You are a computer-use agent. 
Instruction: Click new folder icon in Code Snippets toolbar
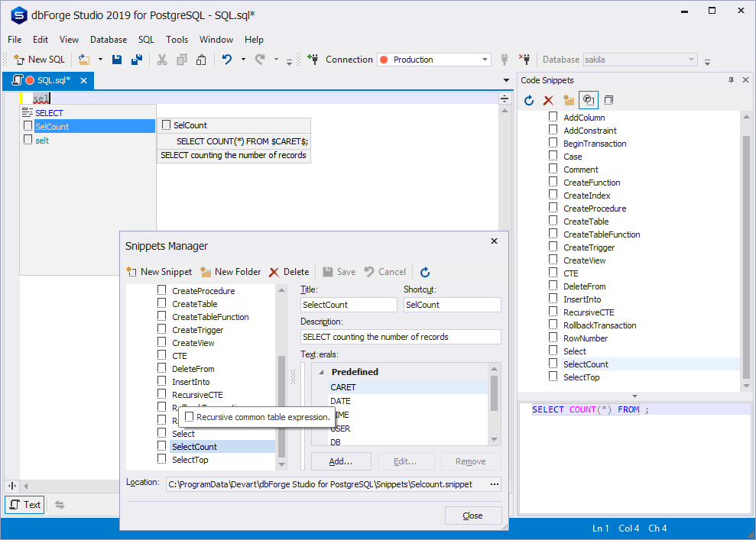point(569,100)
